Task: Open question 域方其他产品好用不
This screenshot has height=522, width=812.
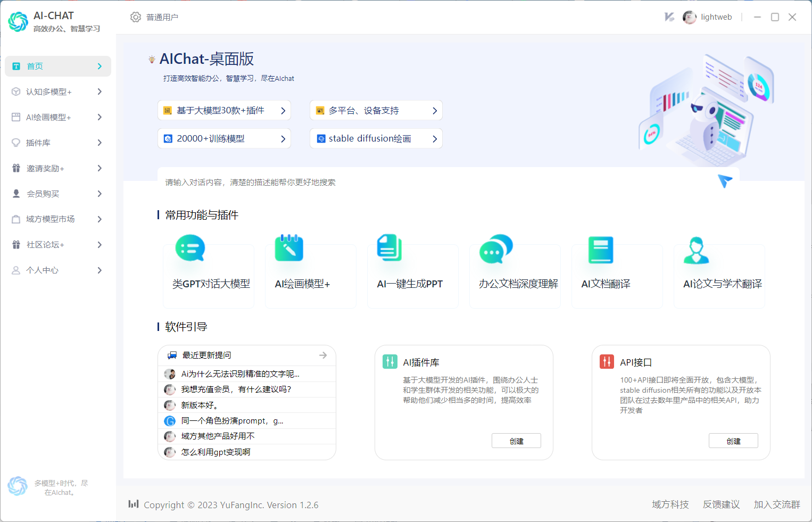Action: [247, 436]
